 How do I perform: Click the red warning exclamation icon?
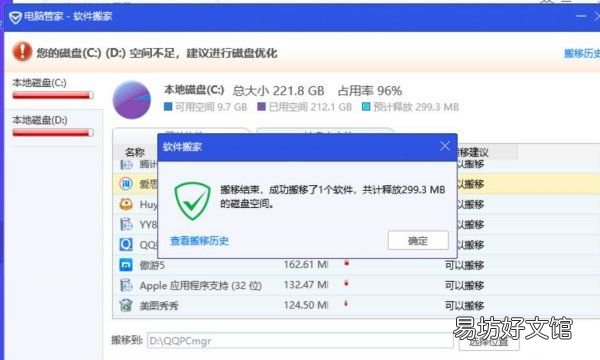(22, 51)
